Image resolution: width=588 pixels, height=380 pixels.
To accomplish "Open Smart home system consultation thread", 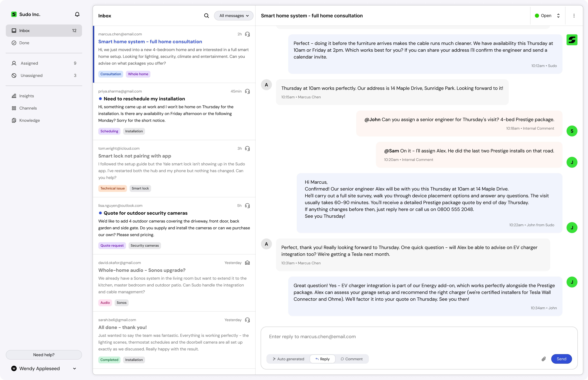I will [x=174, y=54].
